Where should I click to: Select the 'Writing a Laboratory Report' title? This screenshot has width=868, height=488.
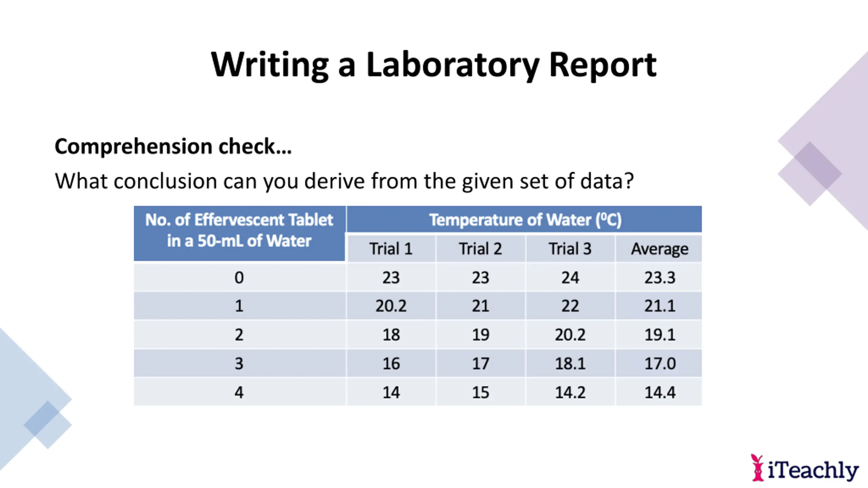coord(434,64)
